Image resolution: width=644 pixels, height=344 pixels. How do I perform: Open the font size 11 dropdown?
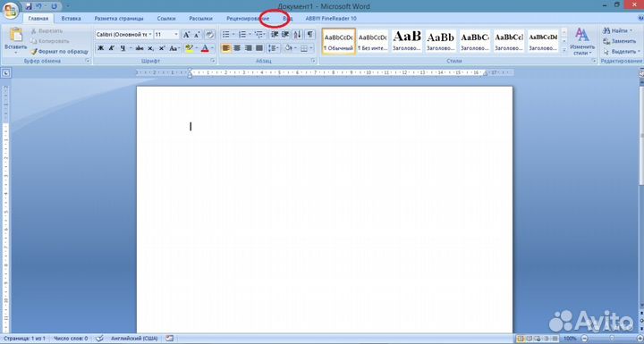tap(176, 35)
